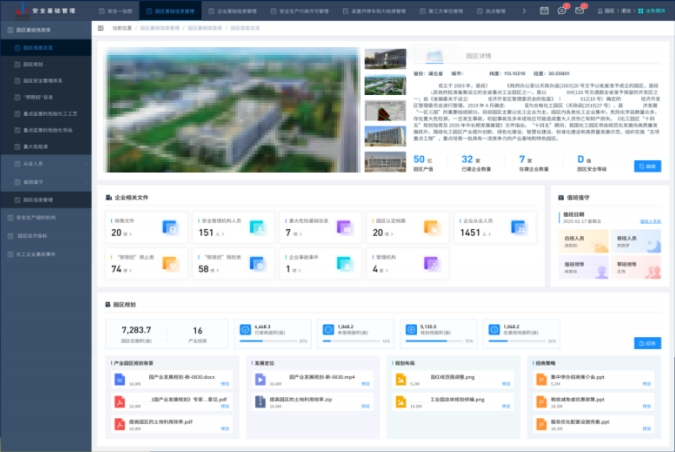Open 安全生产组织机构 in the sidebar
The height and width of the screenshot is (452, 675).
(46, 217)
